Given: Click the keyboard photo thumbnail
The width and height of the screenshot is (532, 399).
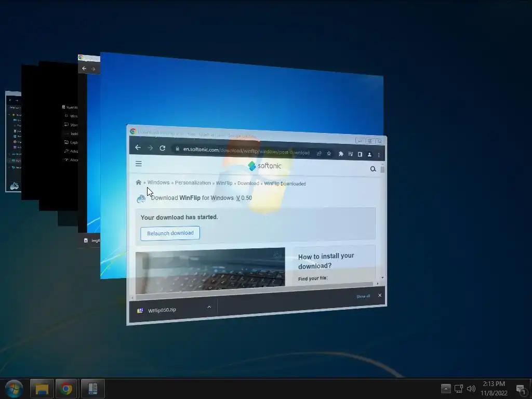Looking at the screenshot, I should point(210,270).
